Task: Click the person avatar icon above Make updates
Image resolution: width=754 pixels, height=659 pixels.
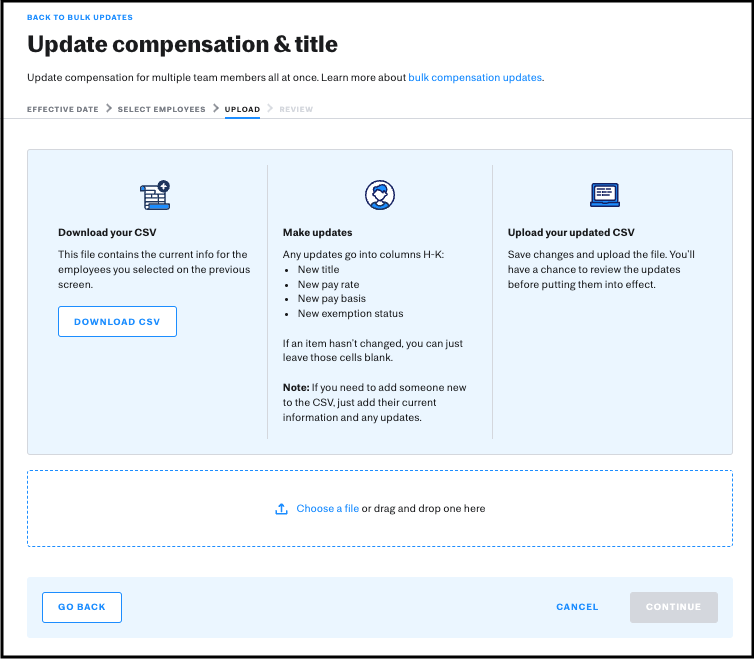Action: 380,195
